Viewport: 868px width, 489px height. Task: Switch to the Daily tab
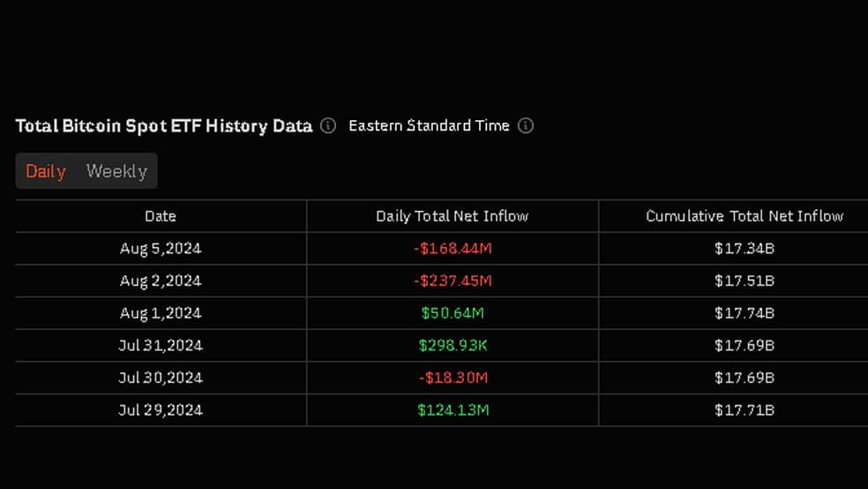pyautogui.click(x=46, y=171)
